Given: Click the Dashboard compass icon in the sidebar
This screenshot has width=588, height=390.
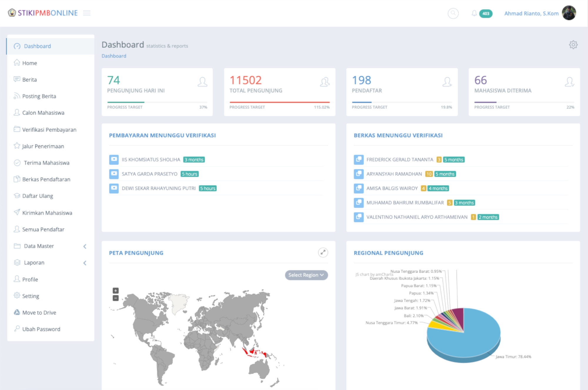Looking at the screenshot, I should tap(17, 46).
